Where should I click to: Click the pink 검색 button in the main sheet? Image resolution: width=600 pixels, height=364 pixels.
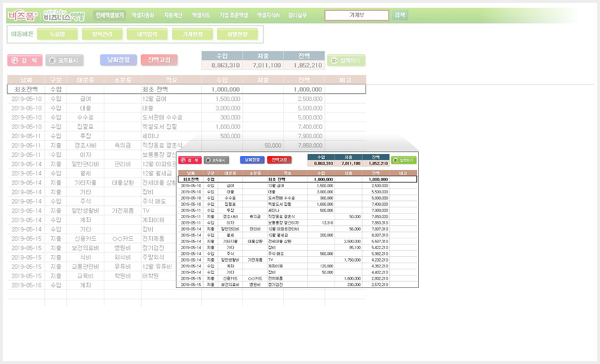click(x=25, y=60)
